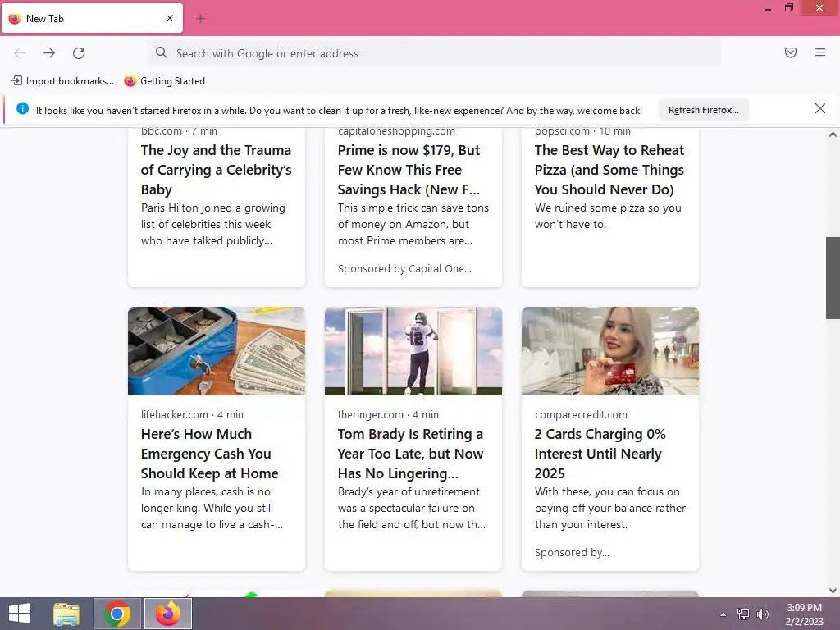
Task: Open the Prime is now $179 sponsored article
Action: click(x=409, y=170)
